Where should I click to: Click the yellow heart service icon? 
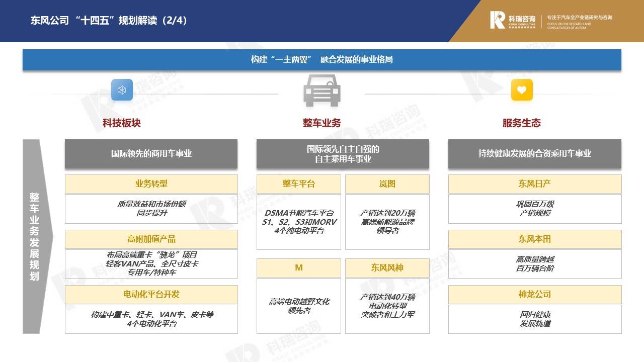(522, 90)
